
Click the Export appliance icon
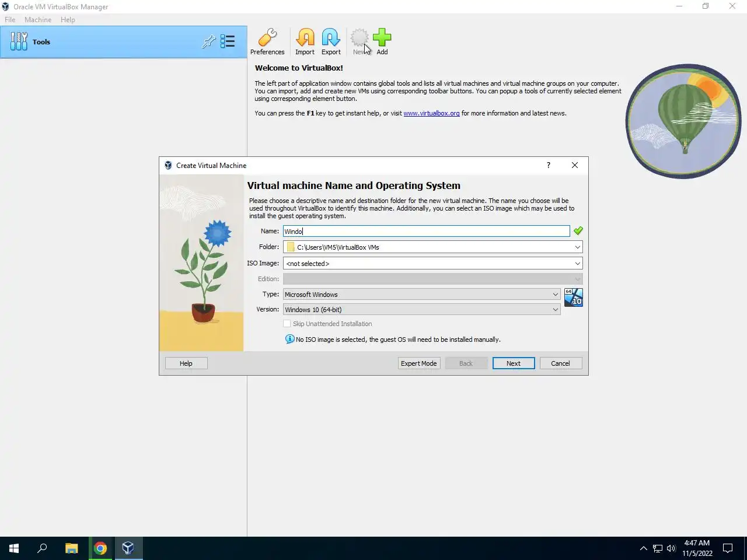(331, 42)
